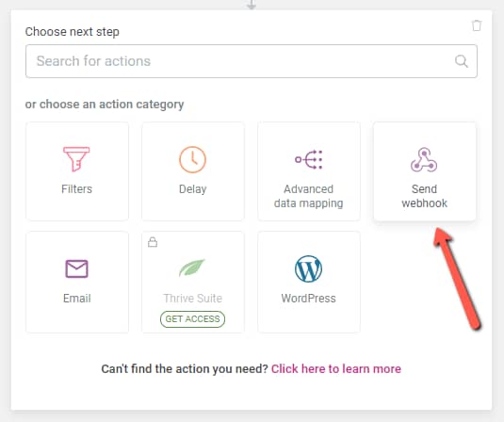Screen dimensions: 504x422
Task: Click the Send webhook icon
Action: click(x=424, y=159)
